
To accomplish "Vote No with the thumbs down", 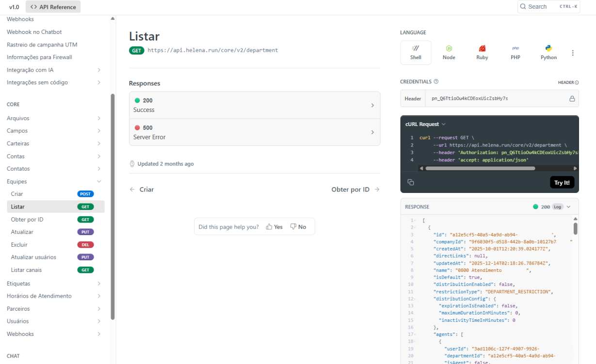I will [x=298, y=227].
